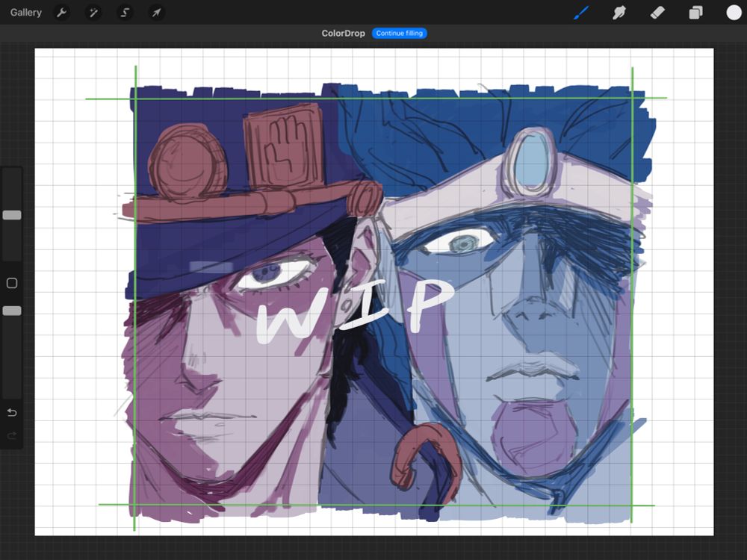Select the Smudge tool
This screenshot has height=560, width=747.
point(619,13)
